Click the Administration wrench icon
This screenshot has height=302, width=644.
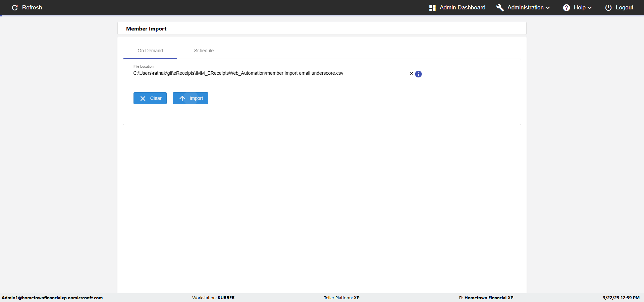tap(500, 7)
